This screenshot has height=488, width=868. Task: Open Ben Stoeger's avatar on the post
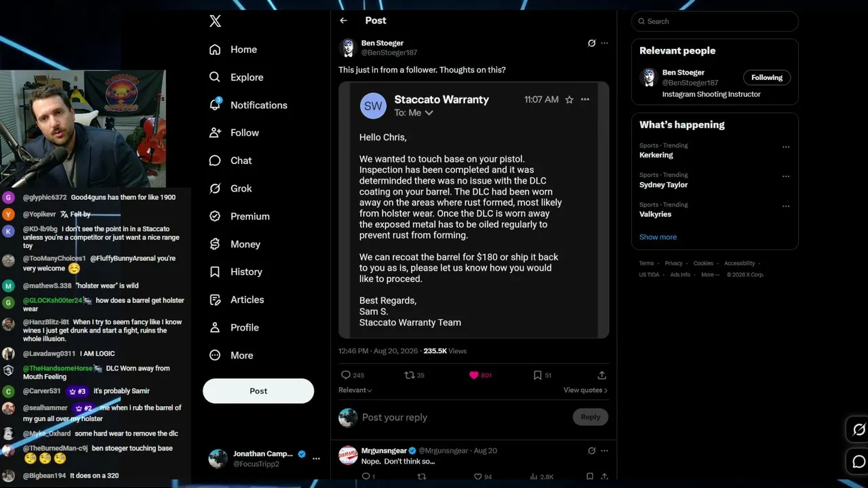coord(349,47)
